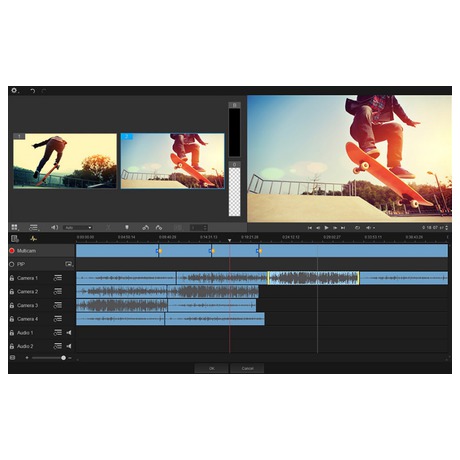Zoom in the timeline with plus
Viewport: 460px width, 460px height.
click(x=27, y=358)
